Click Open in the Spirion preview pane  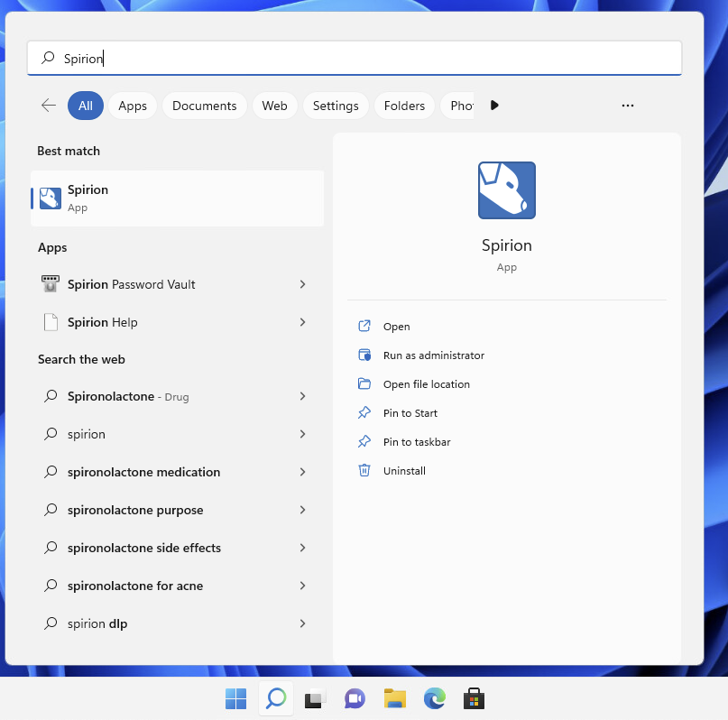[x=397, y=327]
